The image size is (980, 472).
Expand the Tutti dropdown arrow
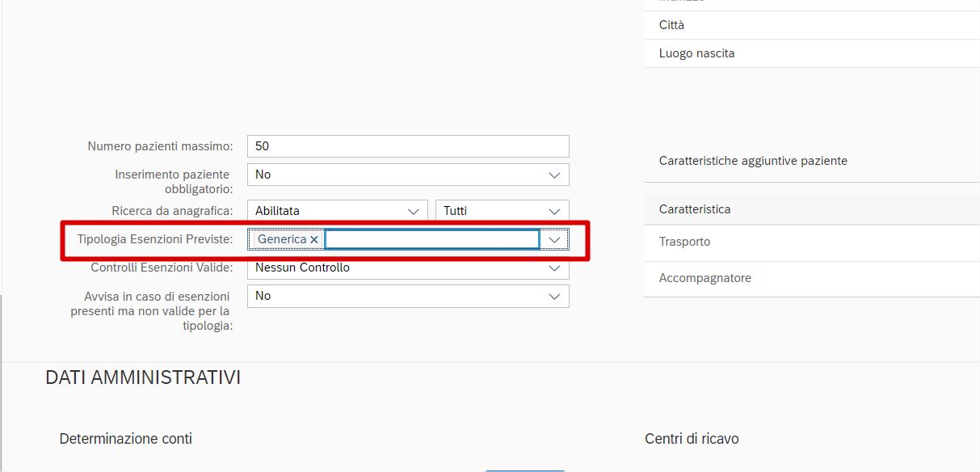coord(554,211)
